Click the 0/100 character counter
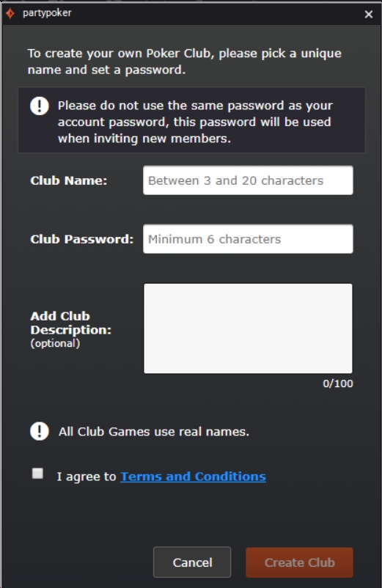Screen dimensions: 382x588 click(x=338, y=383)
